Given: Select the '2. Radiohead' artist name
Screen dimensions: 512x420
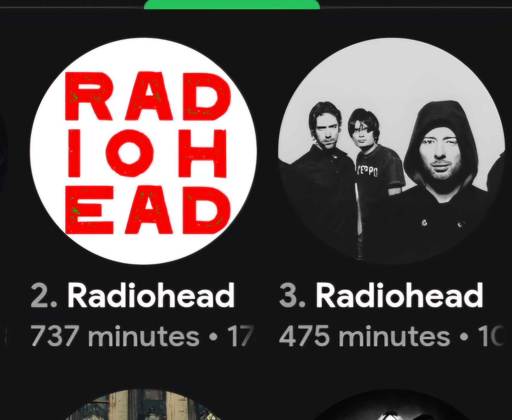Looking at the screenshot, I should coord(133,295).
